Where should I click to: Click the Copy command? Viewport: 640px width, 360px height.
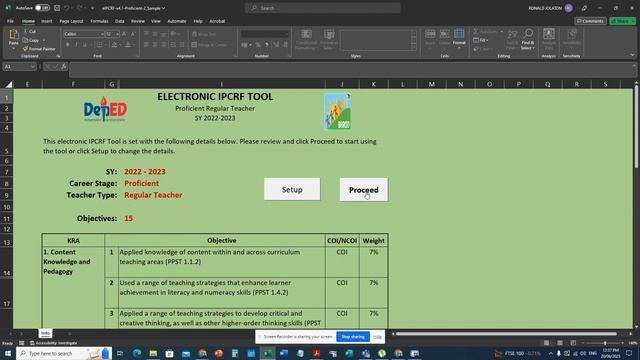31,40
